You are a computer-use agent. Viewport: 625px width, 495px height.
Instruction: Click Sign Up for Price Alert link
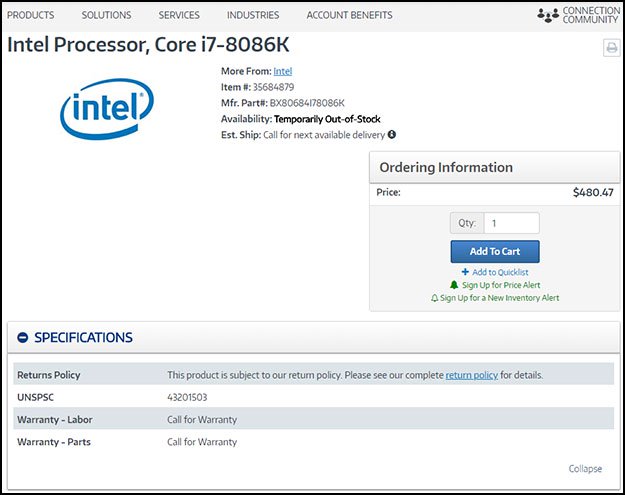(501, 285)
